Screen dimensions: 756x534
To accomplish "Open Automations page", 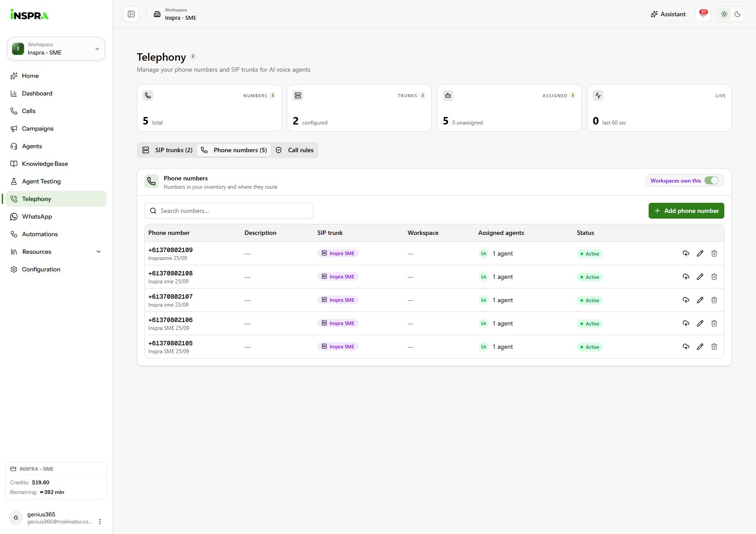I will 56,234.
